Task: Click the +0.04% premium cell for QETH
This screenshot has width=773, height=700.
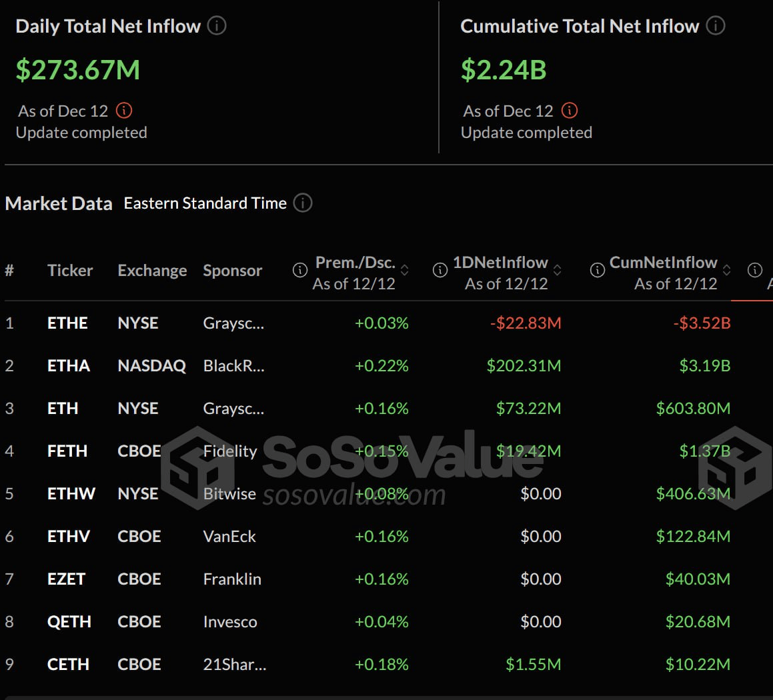Action: [381, 622]
